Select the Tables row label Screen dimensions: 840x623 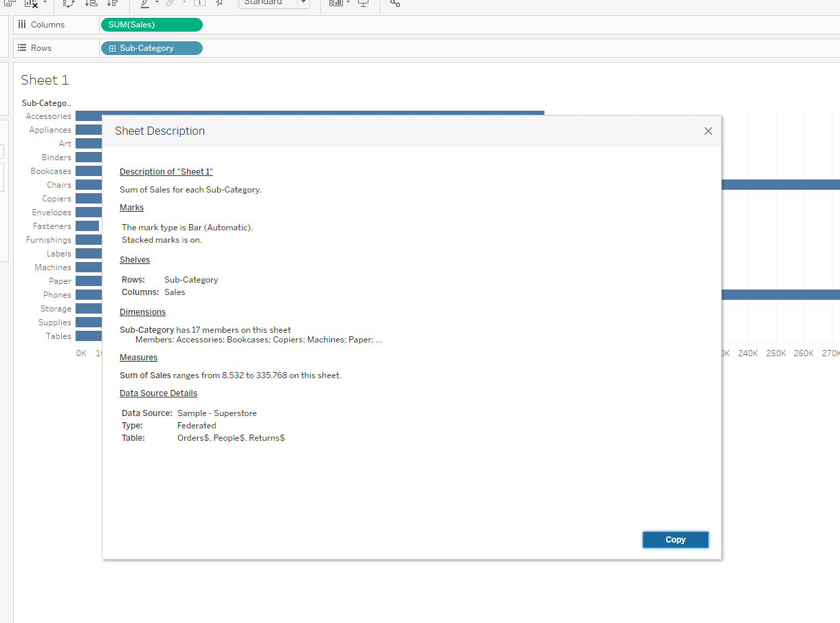click(58, 336)
